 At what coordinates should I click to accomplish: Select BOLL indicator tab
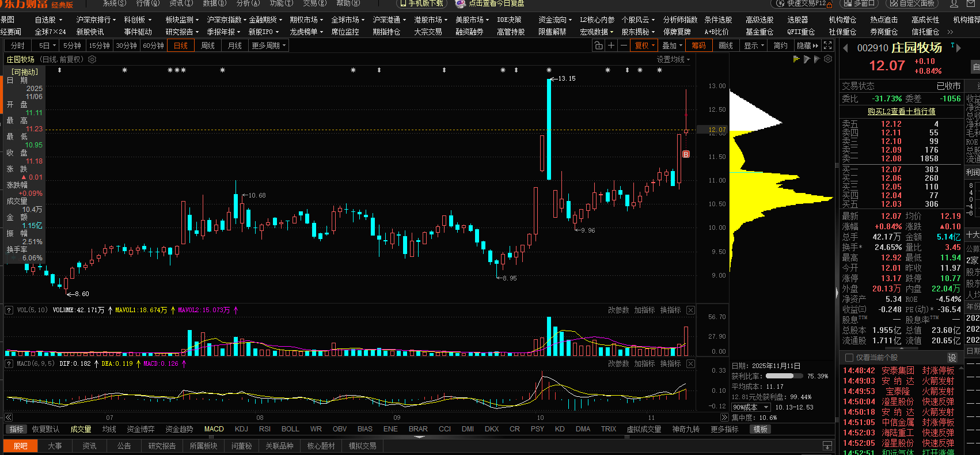pyautogui.click(x=290, y=429)
